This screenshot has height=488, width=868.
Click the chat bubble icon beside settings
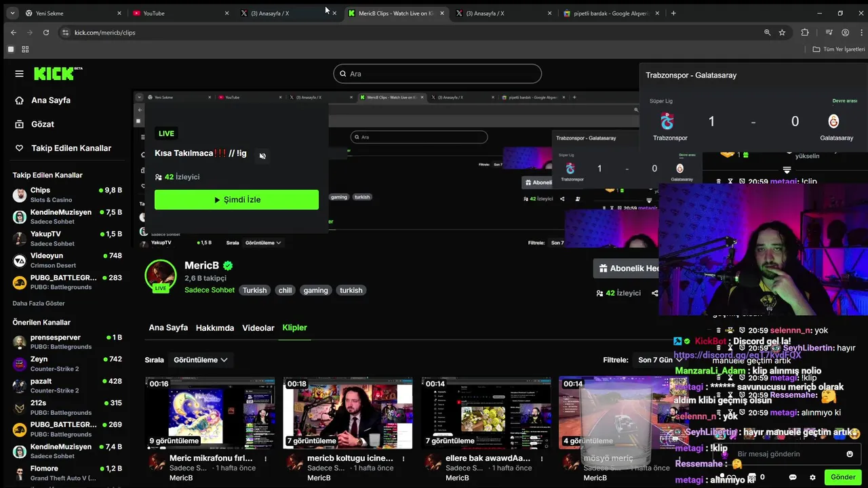(793, 477)
